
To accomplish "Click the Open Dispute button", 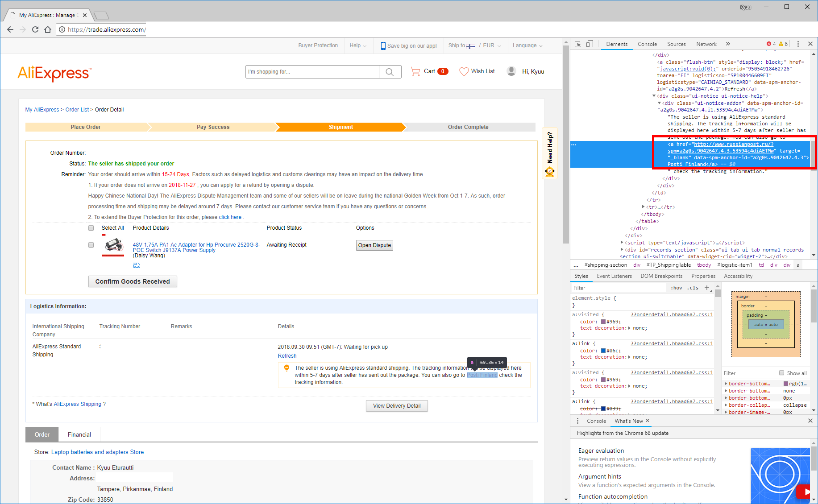I will click(x=374, y=245).
